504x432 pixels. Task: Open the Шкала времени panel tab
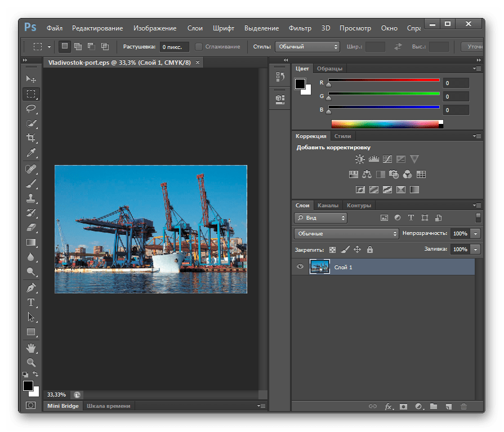[108, 406]
